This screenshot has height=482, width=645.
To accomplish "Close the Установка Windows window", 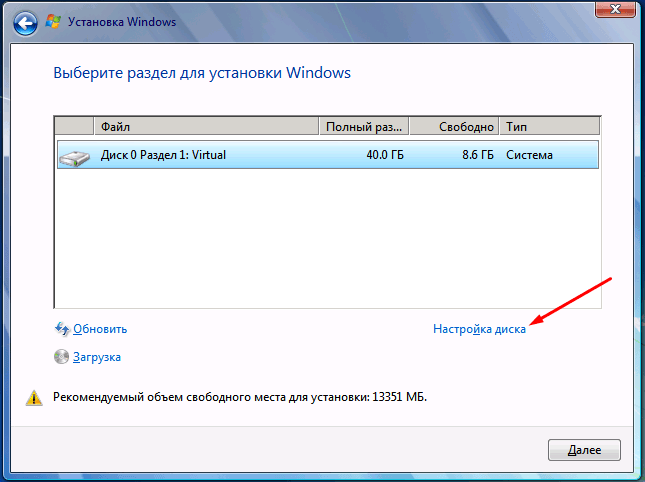I will coord(615,9).
